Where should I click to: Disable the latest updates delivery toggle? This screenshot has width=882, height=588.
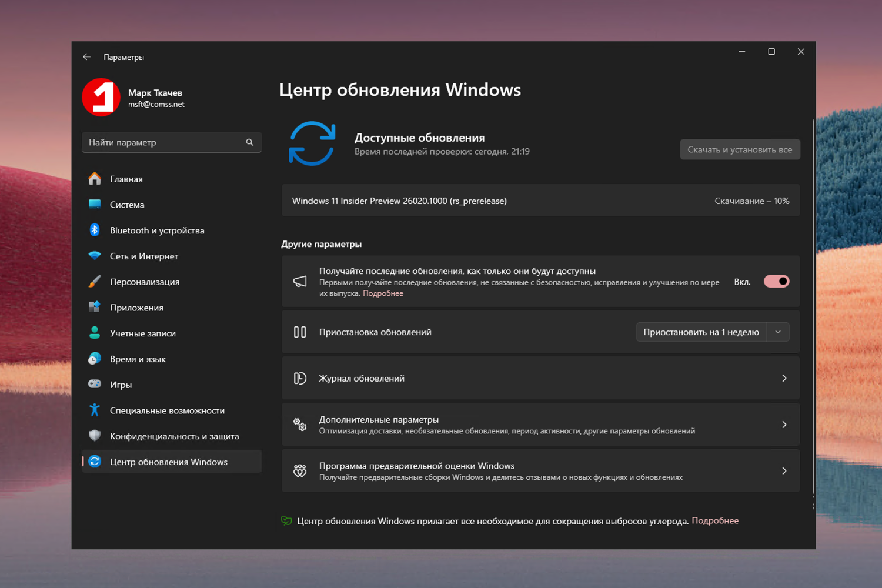click(x=776, y=281)
